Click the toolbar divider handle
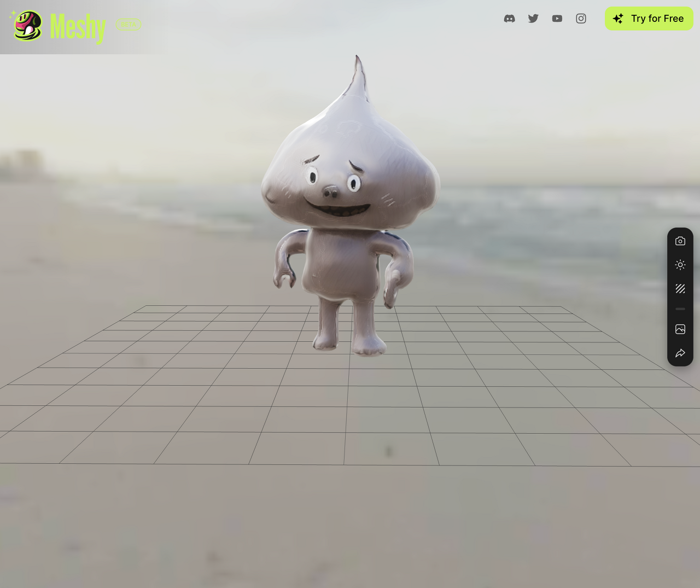The width and height of the screenshot is (700, 588). pyautogui.click(x=680, y=309)
